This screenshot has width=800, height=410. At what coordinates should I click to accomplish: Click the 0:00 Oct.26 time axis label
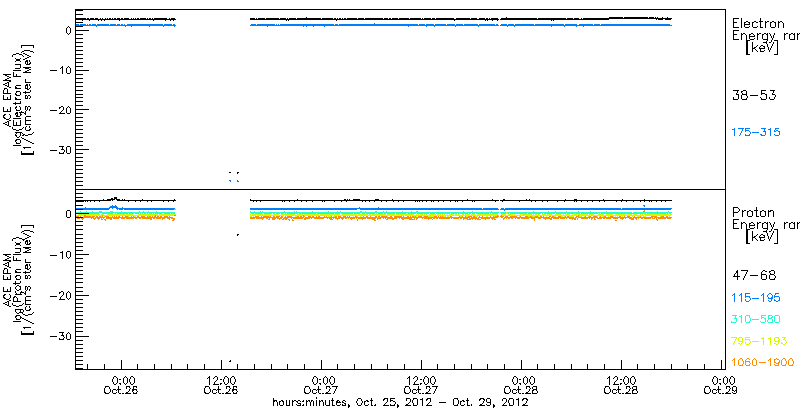[121, 386]
